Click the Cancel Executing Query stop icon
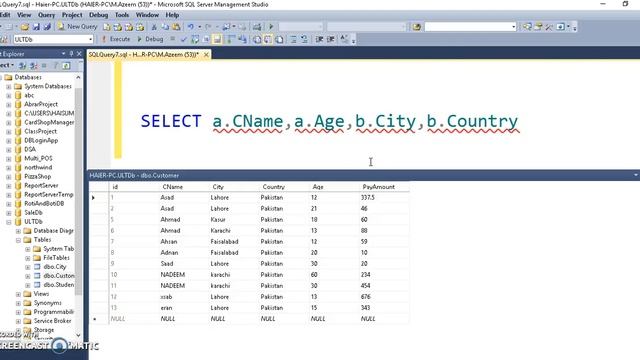640x360 pixels. point(173,39)
